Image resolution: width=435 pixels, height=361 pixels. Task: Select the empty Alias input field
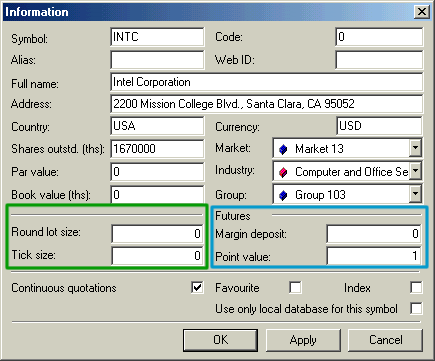coord(157,60)
